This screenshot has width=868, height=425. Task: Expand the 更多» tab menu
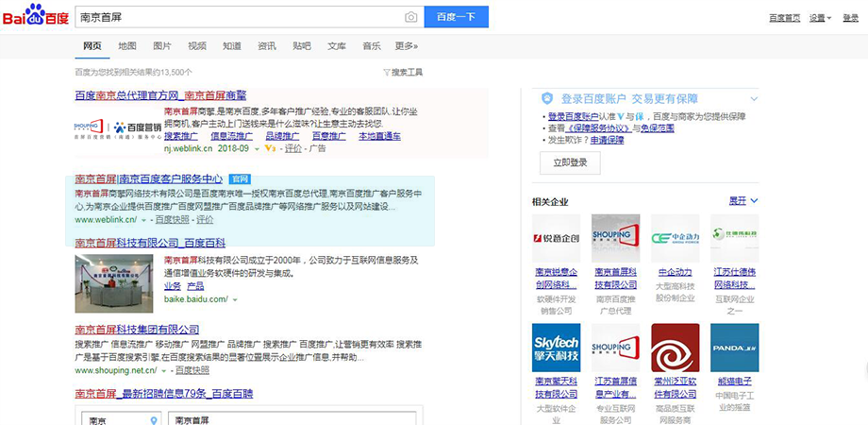(407, 46)
